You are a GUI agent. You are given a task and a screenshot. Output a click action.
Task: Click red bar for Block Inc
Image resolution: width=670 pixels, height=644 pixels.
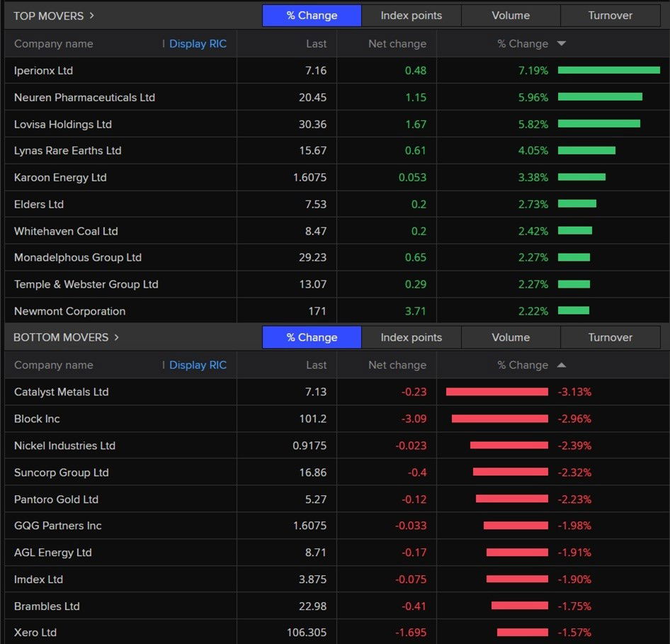point(499,419)
